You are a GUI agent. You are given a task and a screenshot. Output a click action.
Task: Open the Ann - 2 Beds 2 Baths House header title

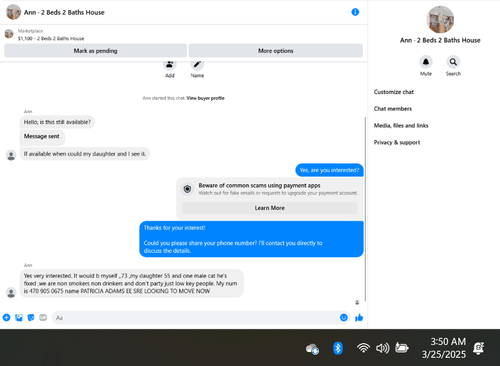coord(64,12)
